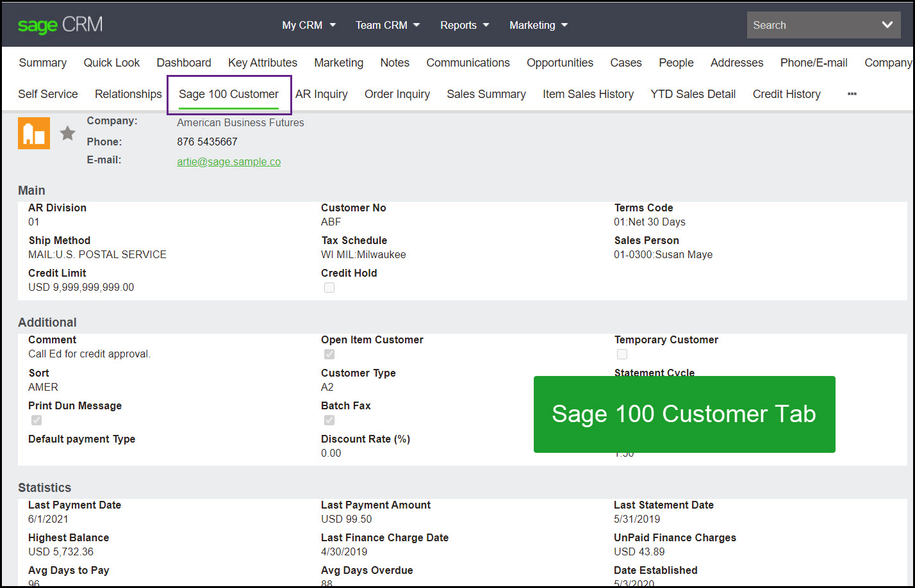
Task: Star this company as a favorite
Action: pos(67,133)
